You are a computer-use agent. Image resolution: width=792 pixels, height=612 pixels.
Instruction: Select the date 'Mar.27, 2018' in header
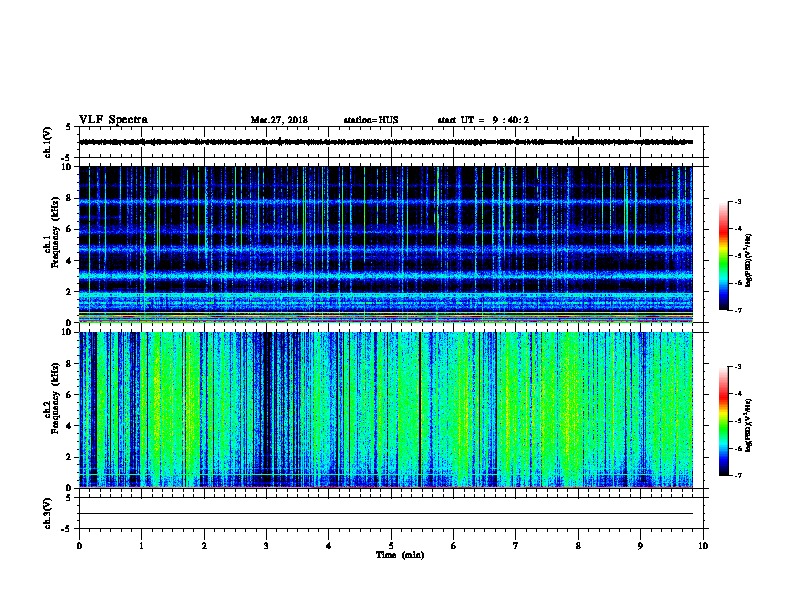(x=279, y=120)
